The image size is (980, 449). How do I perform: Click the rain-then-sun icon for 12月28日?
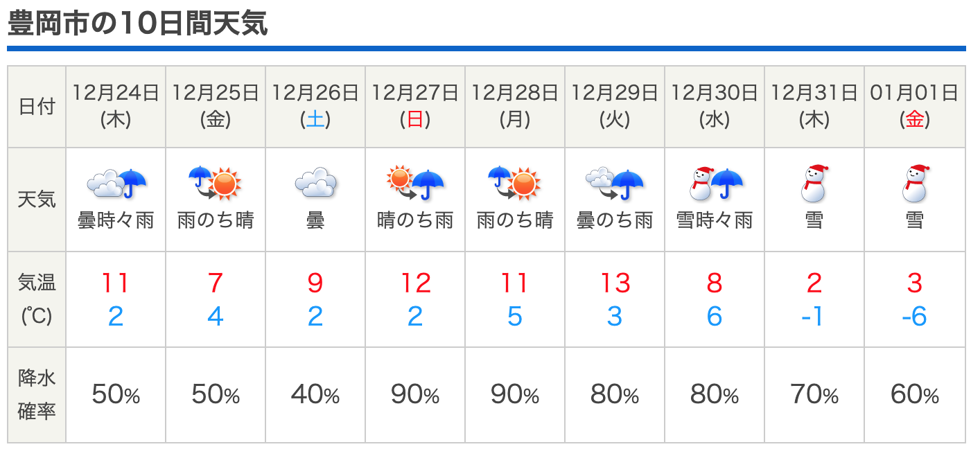[515, 183]
